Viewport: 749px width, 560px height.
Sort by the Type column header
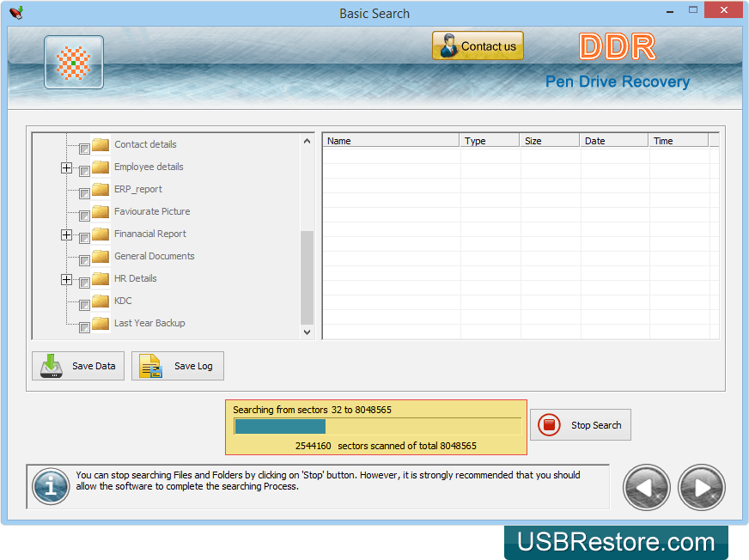coord(490,141)
